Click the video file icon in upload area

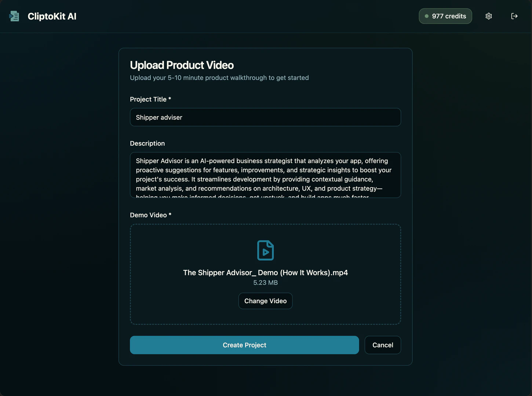coord(265,250)
